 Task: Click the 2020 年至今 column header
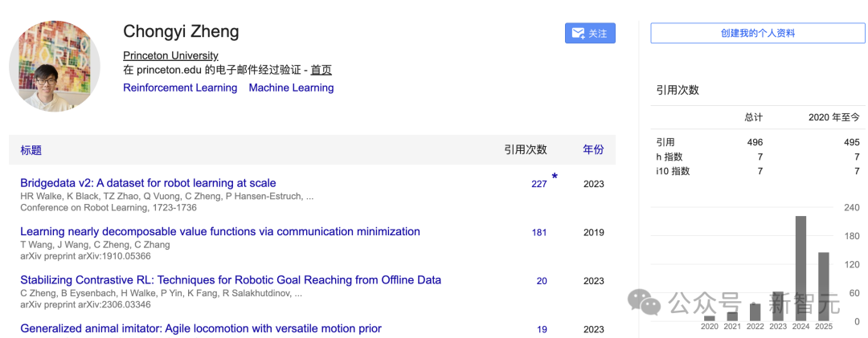click(834, 117)
